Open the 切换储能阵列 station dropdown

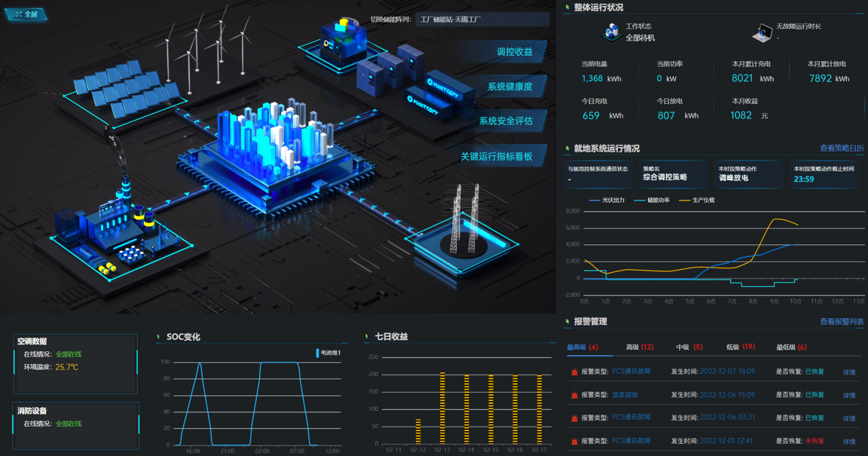(481, 19)
